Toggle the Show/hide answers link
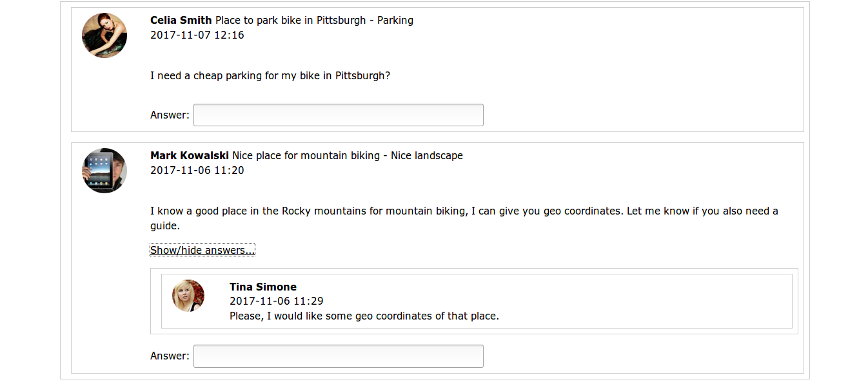The height and width of the screenshot is (382, 868). click(202, 250)
